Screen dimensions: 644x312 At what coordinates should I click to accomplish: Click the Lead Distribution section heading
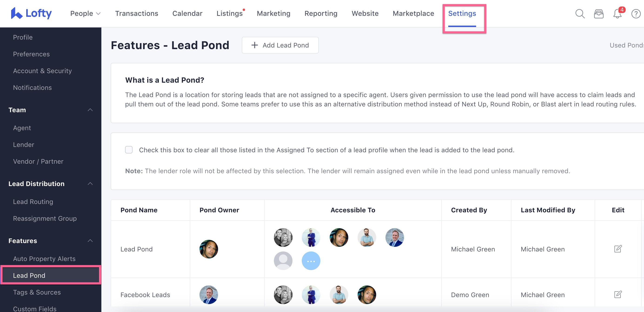point(36,183)
